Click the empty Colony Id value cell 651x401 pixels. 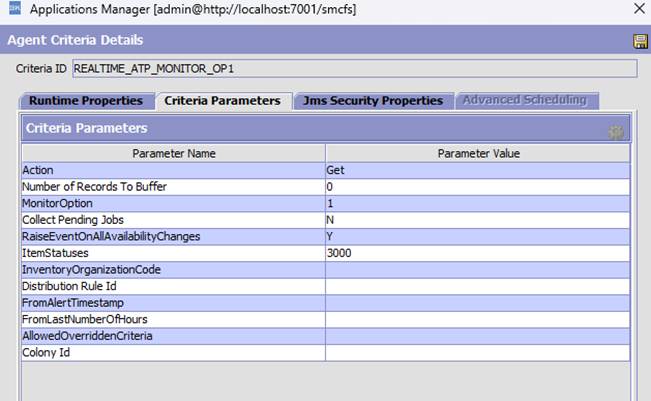click(477, 352)
